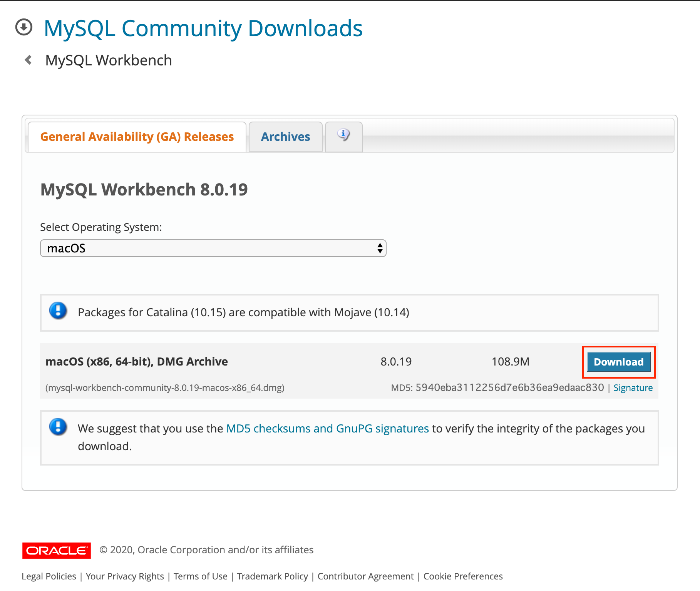This screenshot has width=700, height=591.
Task: Open the Terms of Use link
Action: click(x=200, y=576)
